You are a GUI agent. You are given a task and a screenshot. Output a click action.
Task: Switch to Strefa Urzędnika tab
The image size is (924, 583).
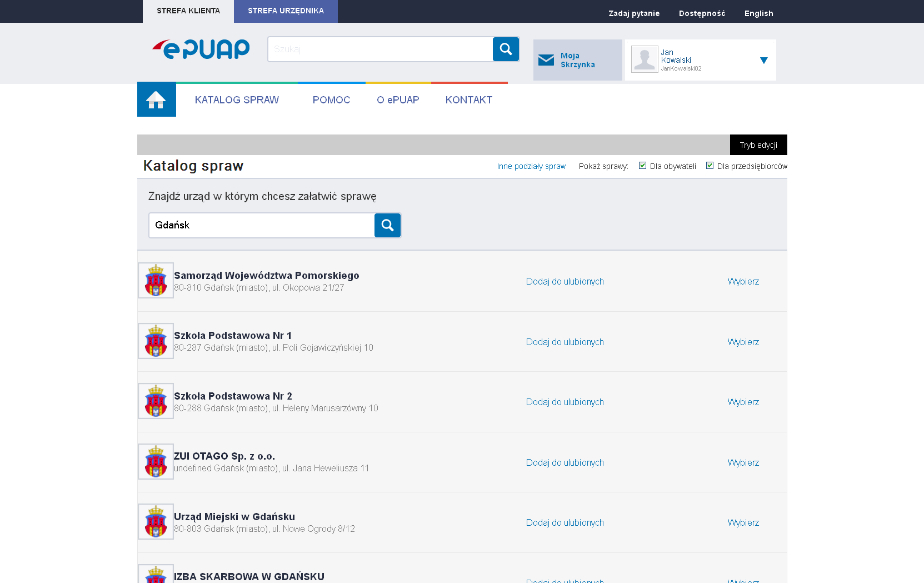pyautogui.click(x=286, y=11)
